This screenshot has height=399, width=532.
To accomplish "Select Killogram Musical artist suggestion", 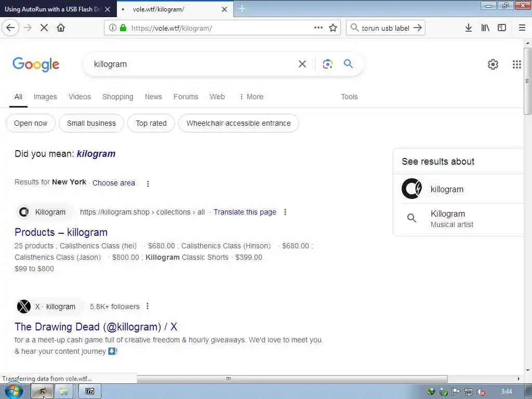I will (x=462, y=219).
